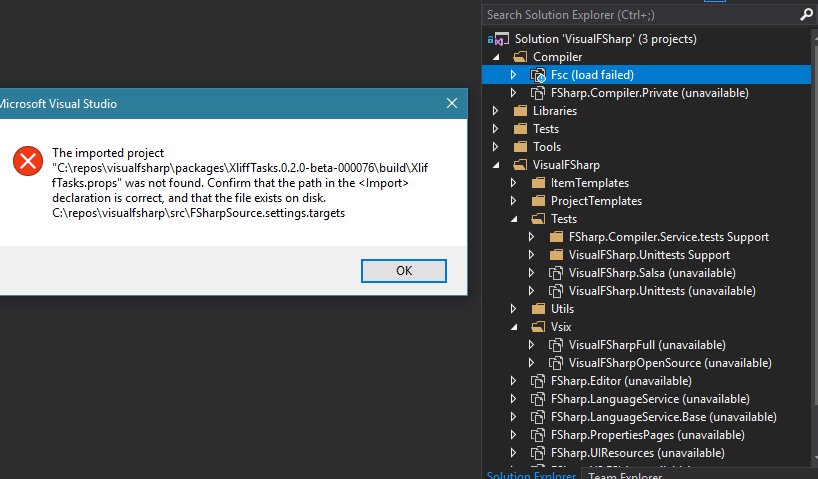Viewport: 818px width, 479px height.
Task: Expand VisualFSharp.Unittests Support folder
Action: (x=531, y=255)
